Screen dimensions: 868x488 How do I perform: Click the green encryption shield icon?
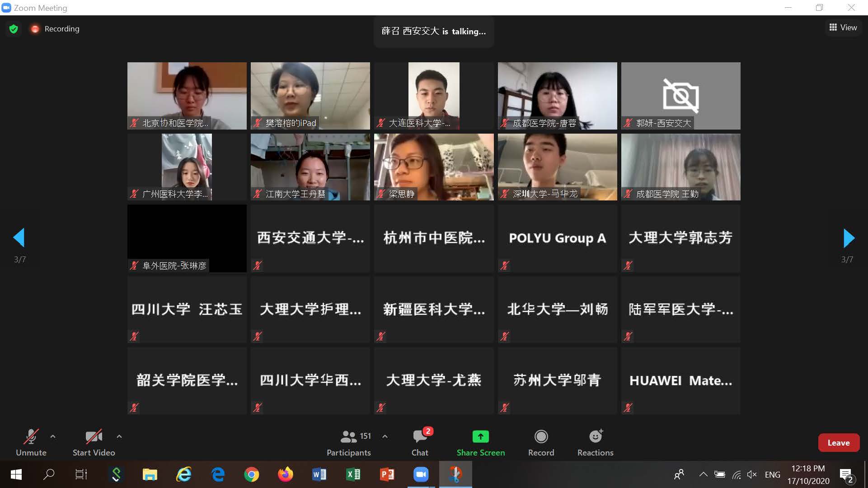(x=14, y=29)
